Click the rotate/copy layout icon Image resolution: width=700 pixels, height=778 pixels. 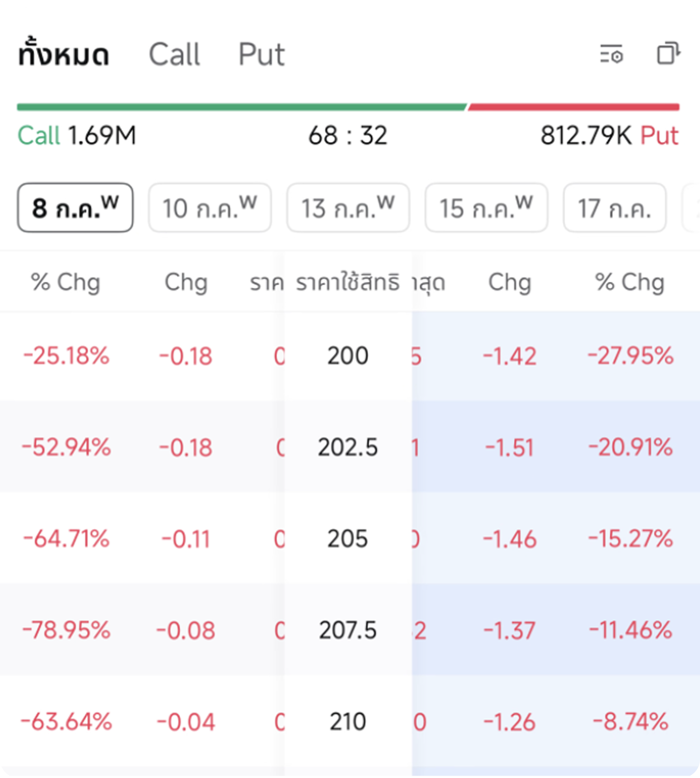668,53
